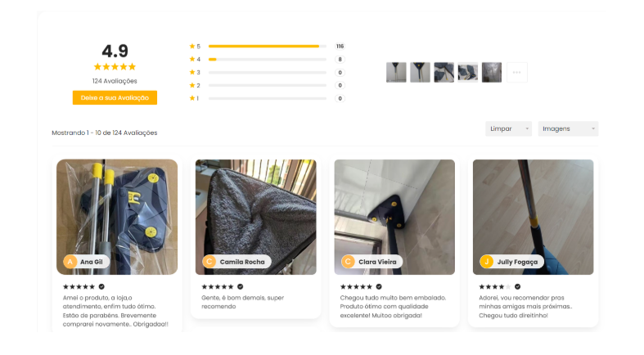
Task: Click verified badge on Camila Rocha's review
Action: 241,287
